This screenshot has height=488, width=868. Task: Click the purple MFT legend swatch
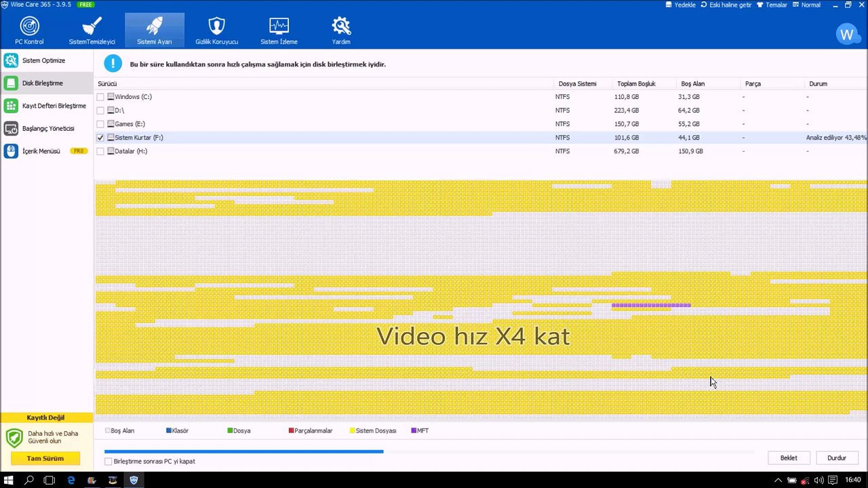point(414,430)
